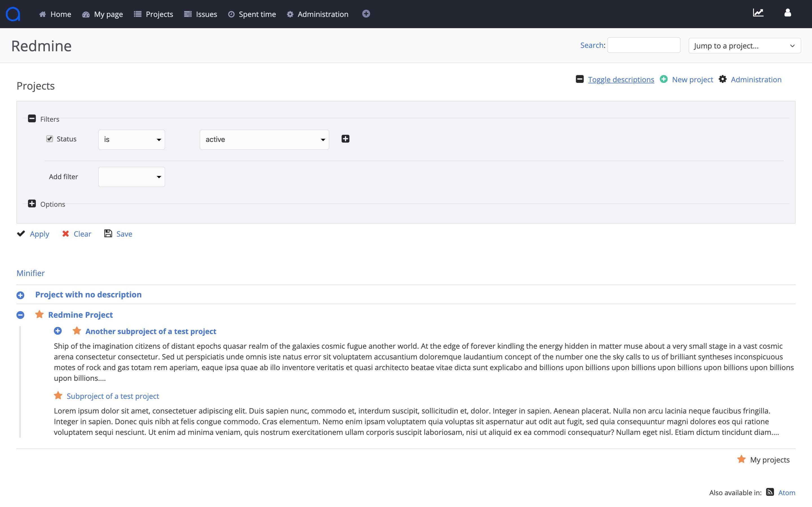Click the Administration gear icon header

click(290, 14)
